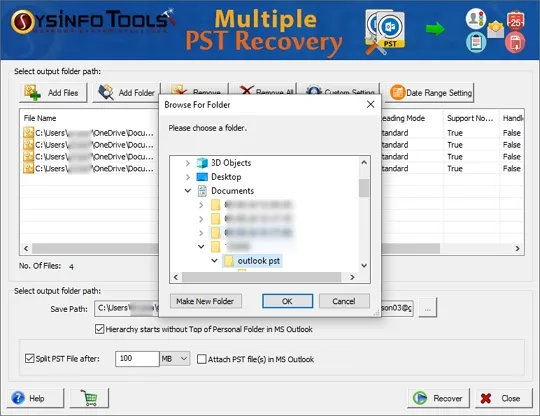Click the calendar 25 icon in banner
The width and height of the screenshot is (540, 416).
(516, 20)
